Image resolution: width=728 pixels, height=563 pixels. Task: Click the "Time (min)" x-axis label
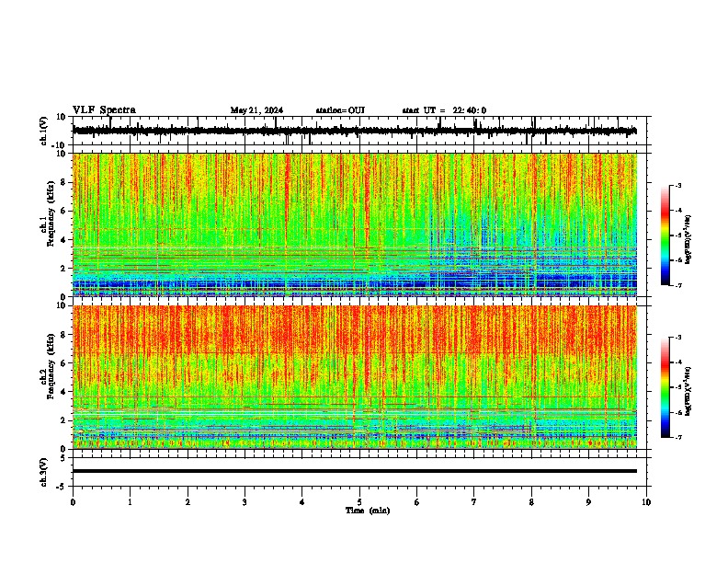[368, 511]
